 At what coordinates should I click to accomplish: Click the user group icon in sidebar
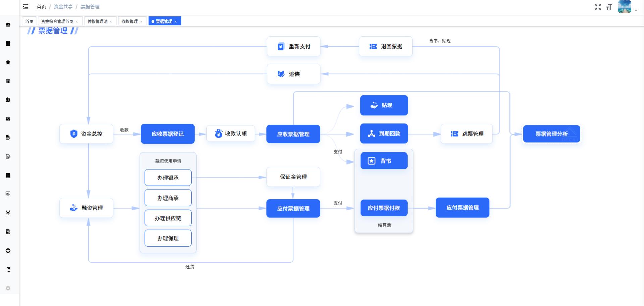click(8, 100)
